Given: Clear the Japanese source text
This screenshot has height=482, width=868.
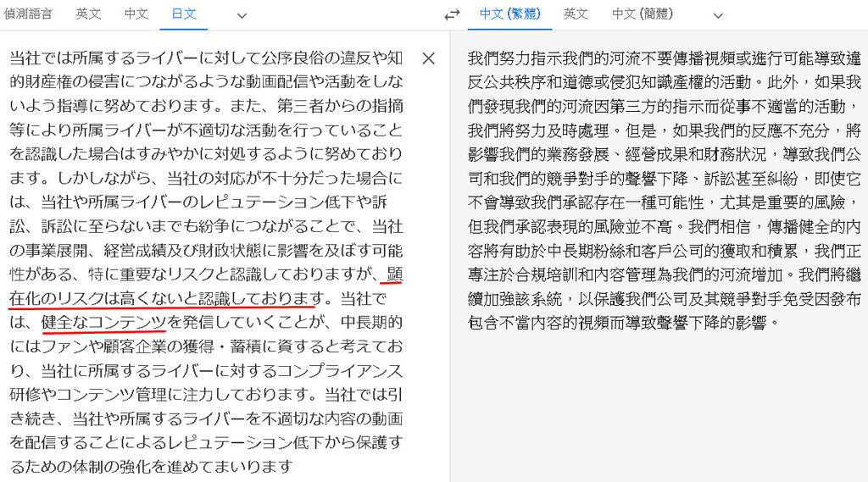Looking at the screenshot, I should tap(428, 58).
